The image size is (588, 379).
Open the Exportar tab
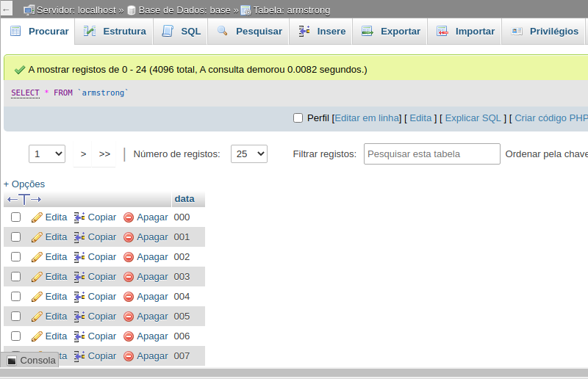(390, 32)
